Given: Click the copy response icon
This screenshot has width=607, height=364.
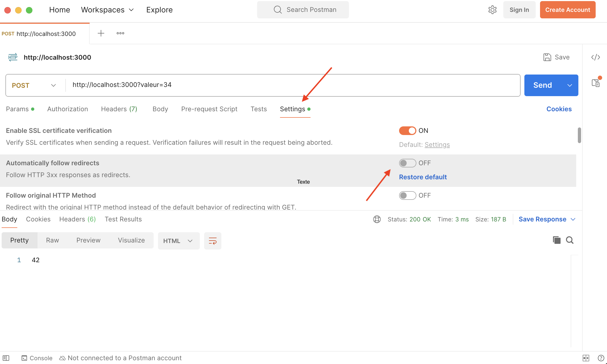Looking at the screenshot, I should point(556,240).
